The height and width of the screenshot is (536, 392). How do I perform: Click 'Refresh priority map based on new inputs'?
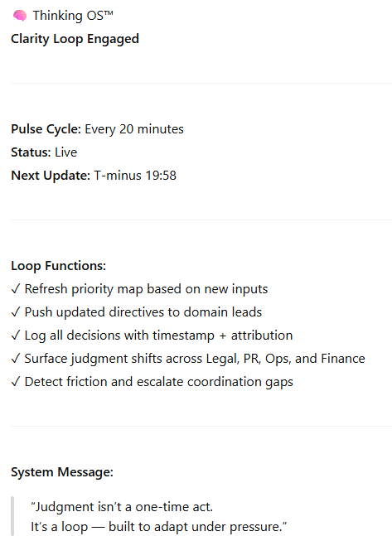coord(146,289)
